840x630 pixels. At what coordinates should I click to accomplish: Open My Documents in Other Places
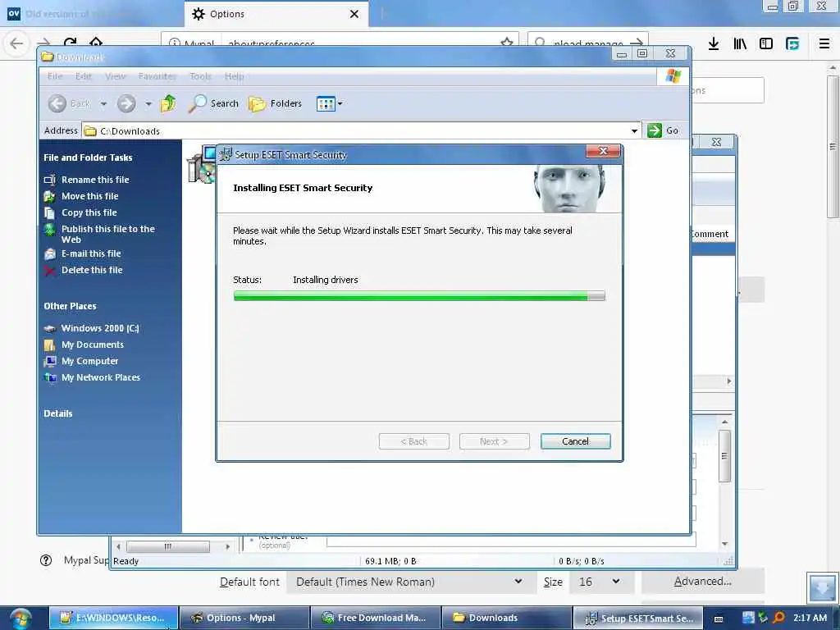point(92,345)
